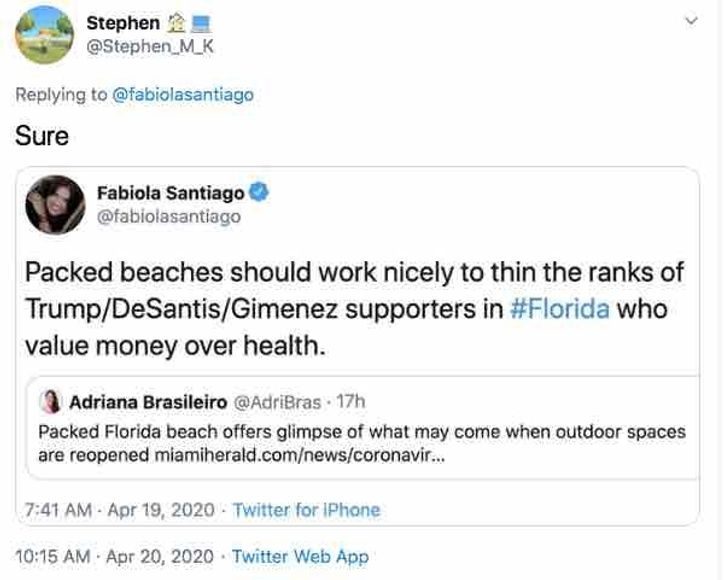Select the Fabiola Santiago display name
The width and height of the screenshot is (724, 580).
[170, 192]
